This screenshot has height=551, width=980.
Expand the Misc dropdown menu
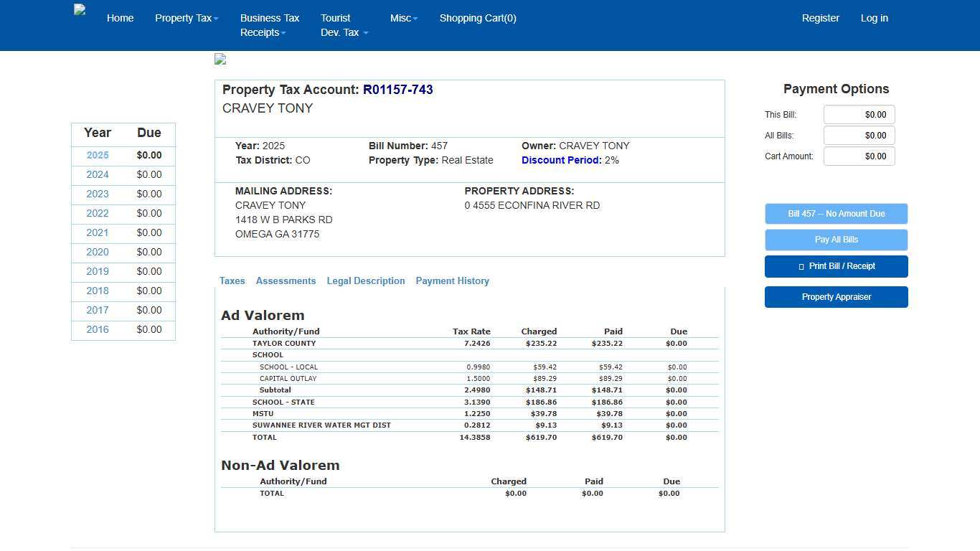(x=403, y=18)
